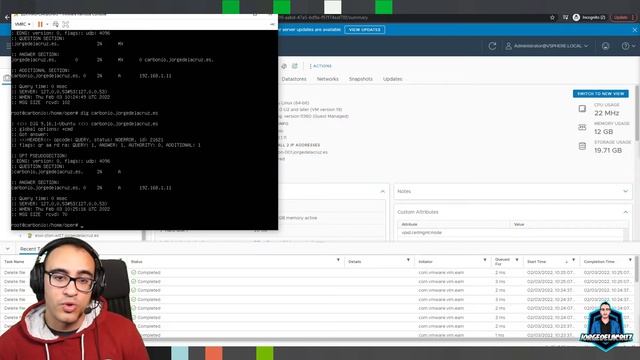Open the Recent Tasks tab
640x360 pixels.
[29, 249]
